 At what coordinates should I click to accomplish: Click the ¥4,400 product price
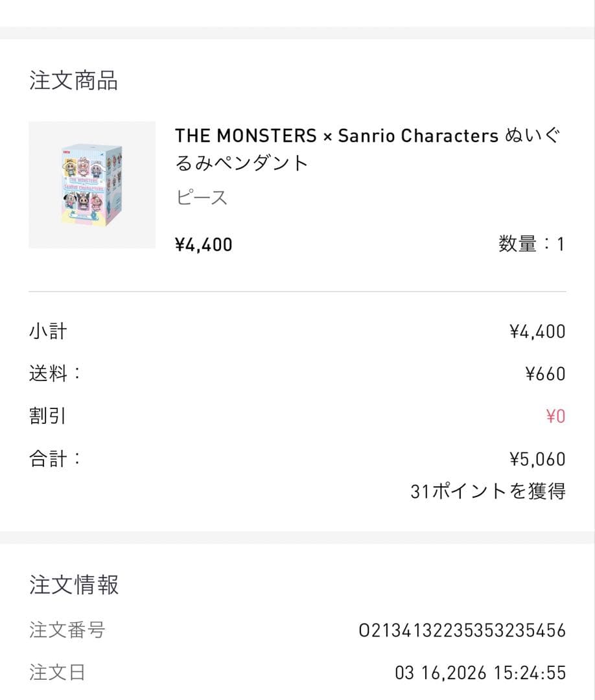204,244
